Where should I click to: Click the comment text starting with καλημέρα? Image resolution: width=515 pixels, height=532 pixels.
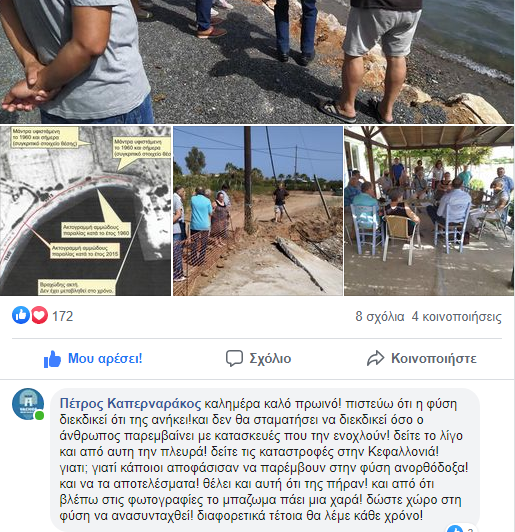pyautogui.click(x=264, y=460)
